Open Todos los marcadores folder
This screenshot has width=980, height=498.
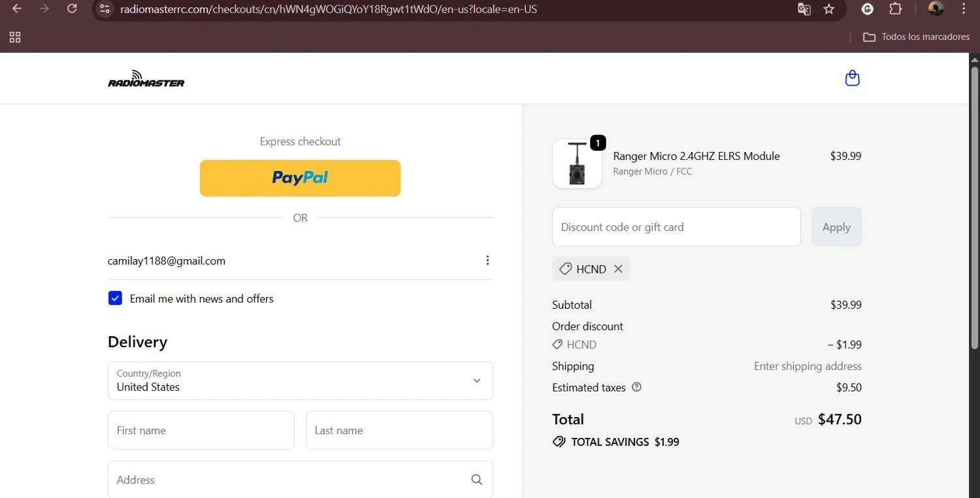coord(916,37)
